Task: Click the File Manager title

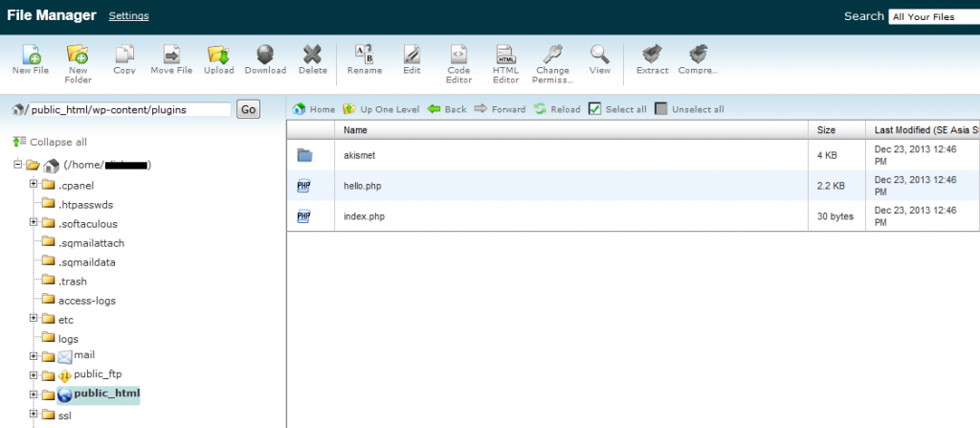Action: click(52, 15)
